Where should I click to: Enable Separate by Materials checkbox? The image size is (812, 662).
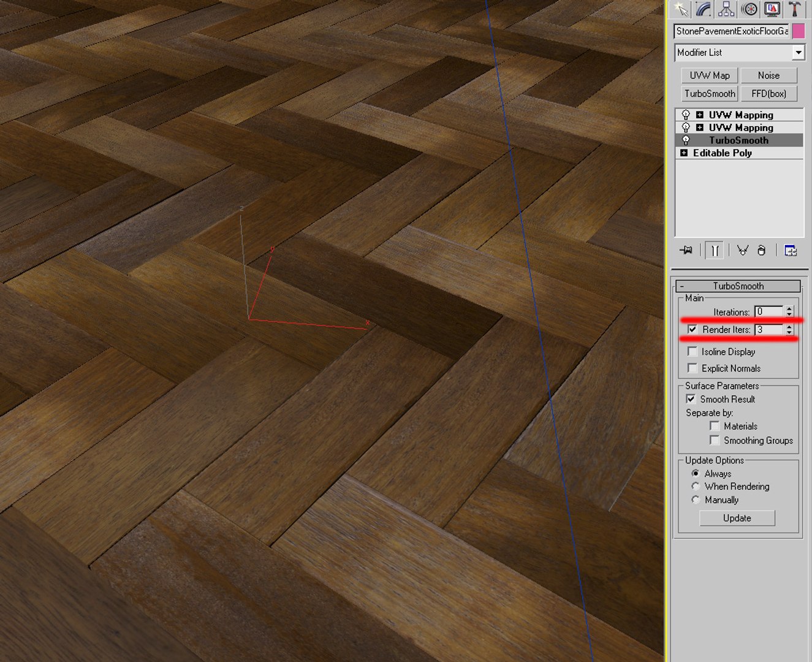(715, 426)
